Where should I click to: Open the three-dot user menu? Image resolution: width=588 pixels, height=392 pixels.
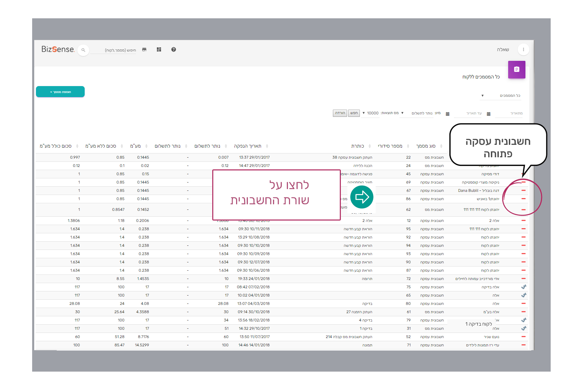523,50
